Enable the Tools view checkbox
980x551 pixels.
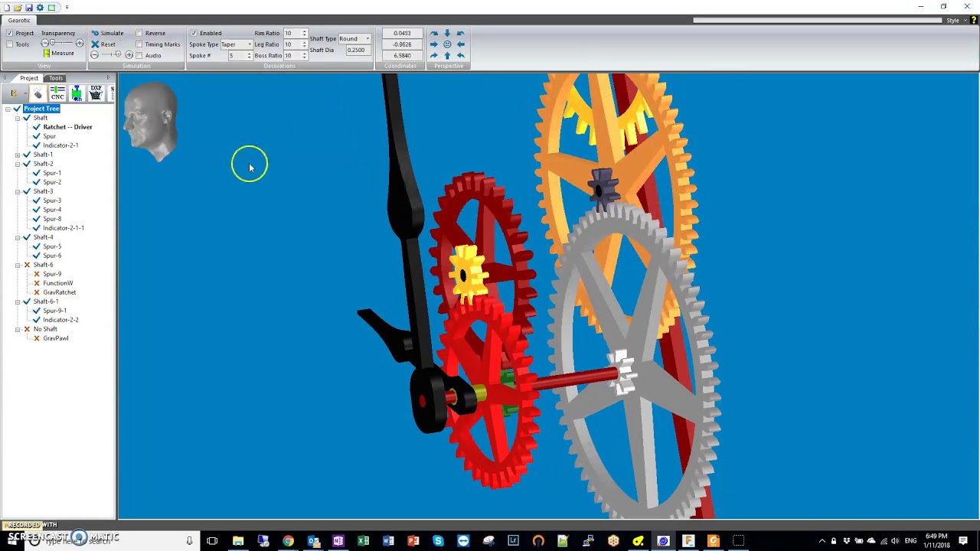(9, 44)
